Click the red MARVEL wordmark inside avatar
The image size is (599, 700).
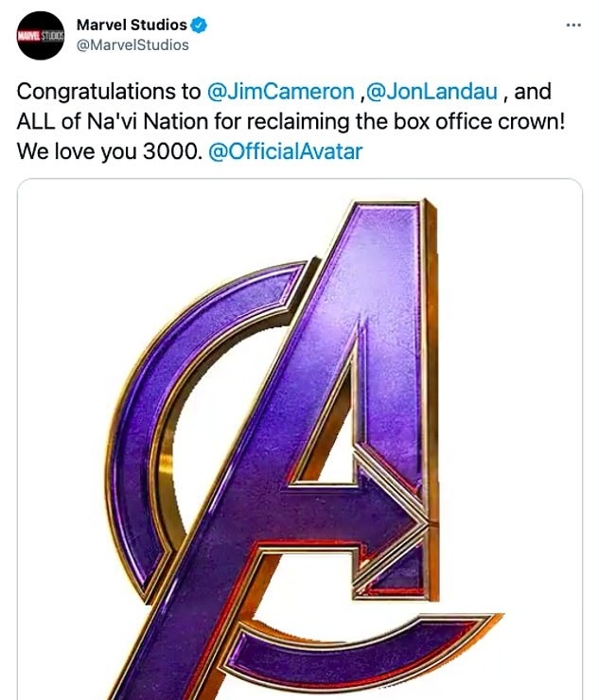point(29,36)
